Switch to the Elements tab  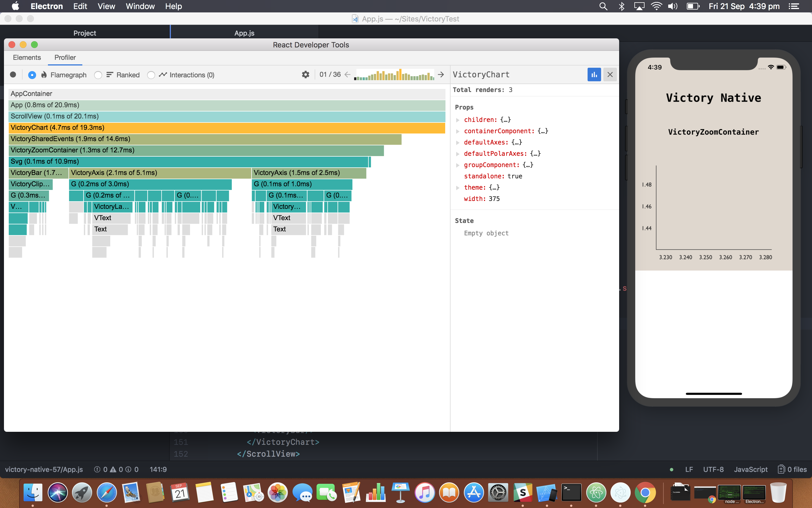coord(27,58)
